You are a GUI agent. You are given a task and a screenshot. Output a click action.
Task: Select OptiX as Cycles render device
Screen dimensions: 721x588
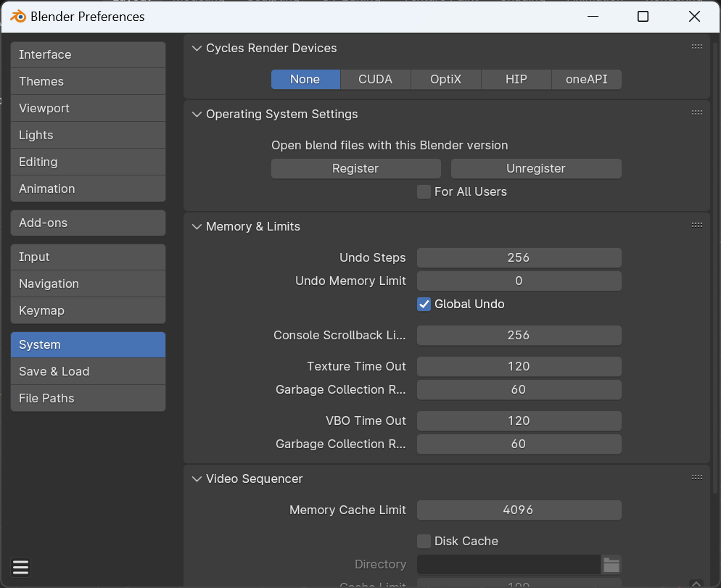click(445, 80)
